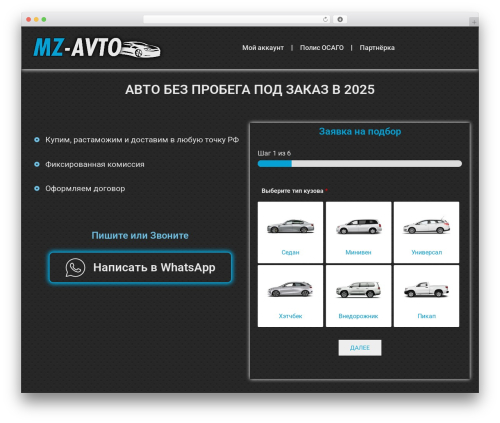Screen dimensions: 500x423
Task: Select the Пикап body type label
Action: tap(427, 316)
